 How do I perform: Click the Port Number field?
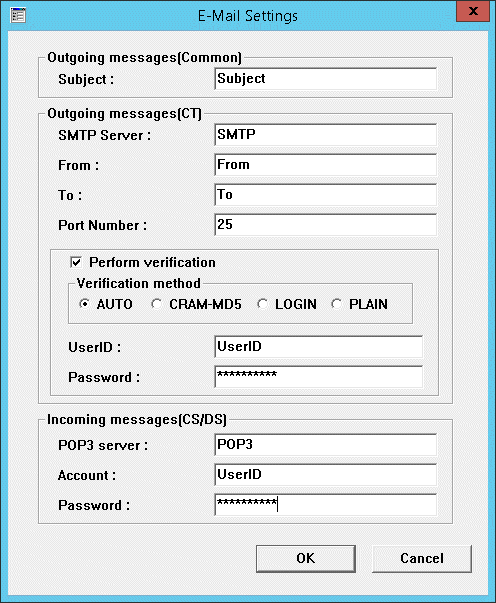tap(325, 225)
